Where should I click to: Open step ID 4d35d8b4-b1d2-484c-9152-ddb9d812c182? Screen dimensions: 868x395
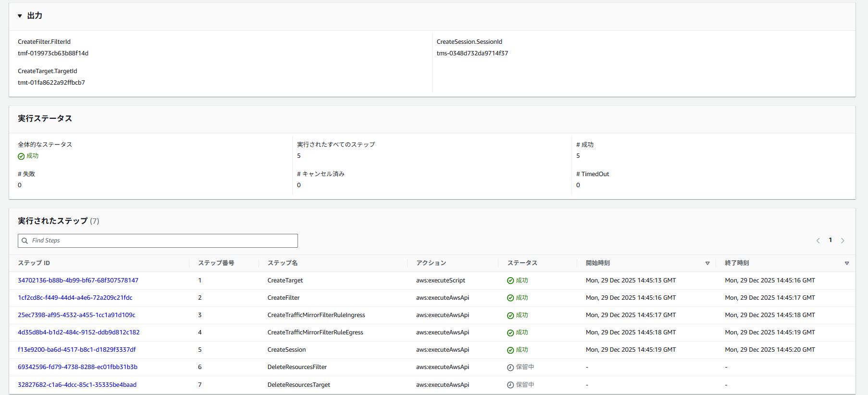(78, 332)
